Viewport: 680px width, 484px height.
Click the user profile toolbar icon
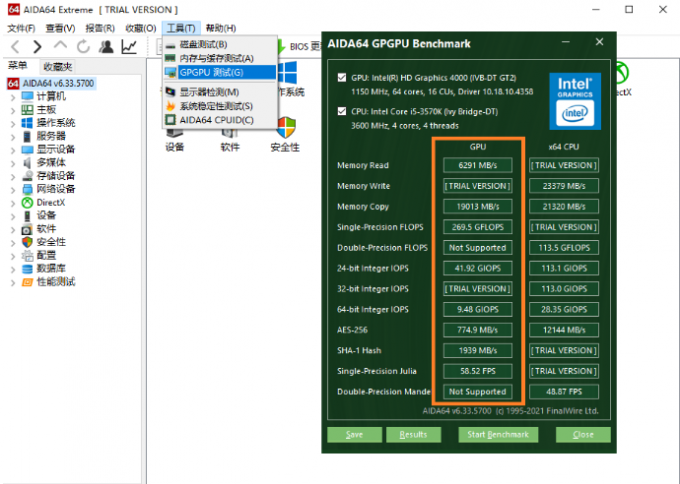pos(106,46)
